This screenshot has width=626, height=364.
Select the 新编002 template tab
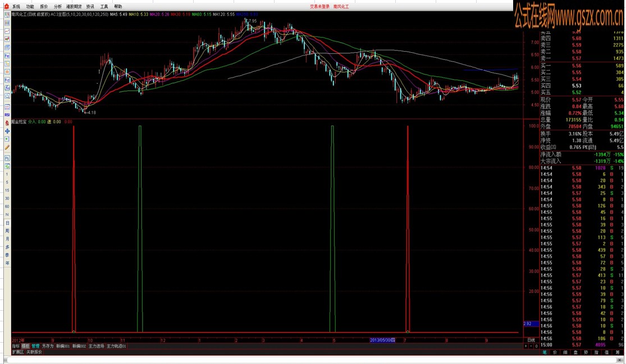coord(79,346)
